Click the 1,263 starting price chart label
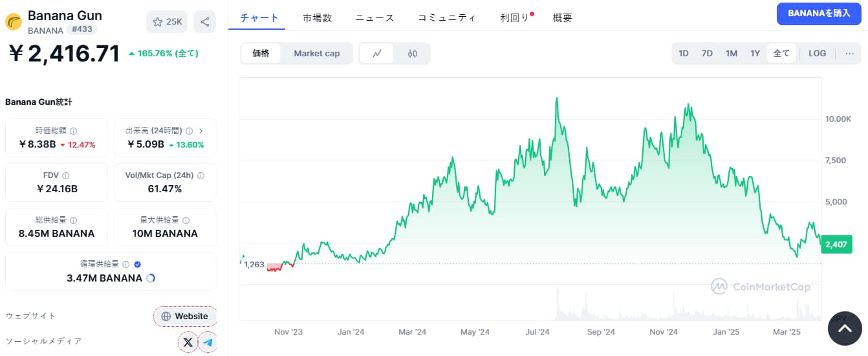Image resolution: width=868 pixels, height=356 pixels. (x=254, y=264)
